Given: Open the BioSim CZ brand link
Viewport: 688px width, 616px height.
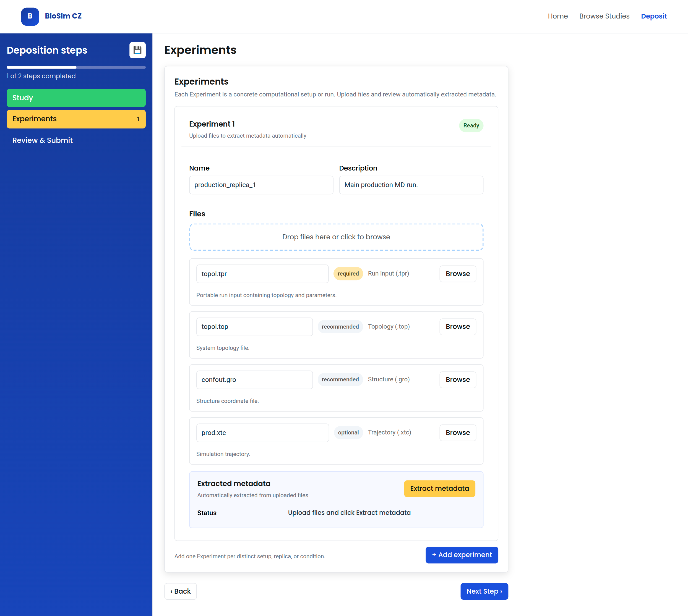Looking at the screenshot, I should [63, 16].
